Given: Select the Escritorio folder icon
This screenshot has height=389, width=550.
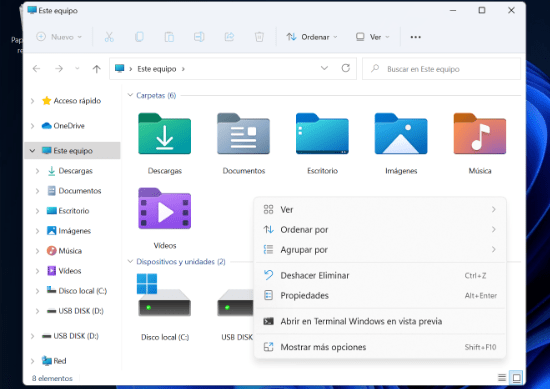Looking at the screenshot, I should [322, 134].
